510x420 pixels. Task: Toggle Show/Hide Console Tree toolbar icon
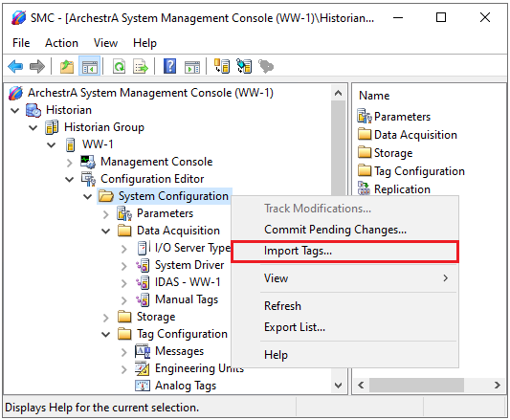pos(89,67)
